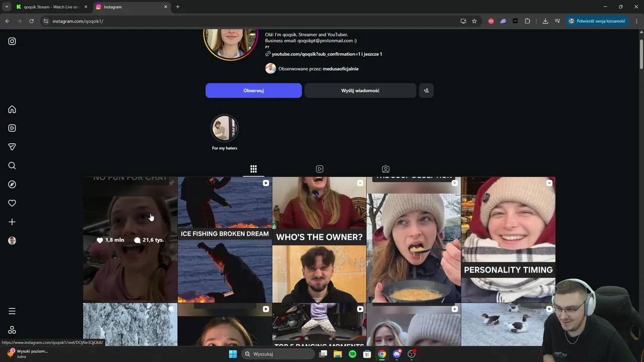Viewport: 644px width, 362px height.
Task: Reload the page with the refresh icon
Action: tap(31, 21)
